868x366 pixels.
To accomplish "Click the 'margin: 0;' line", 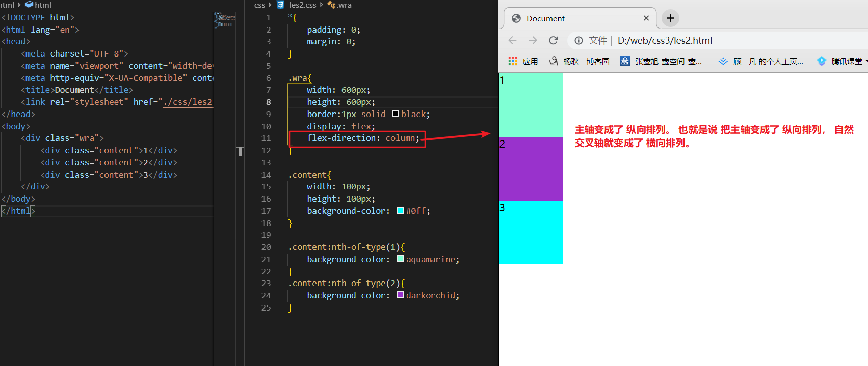I will click(x=331, y=41).
